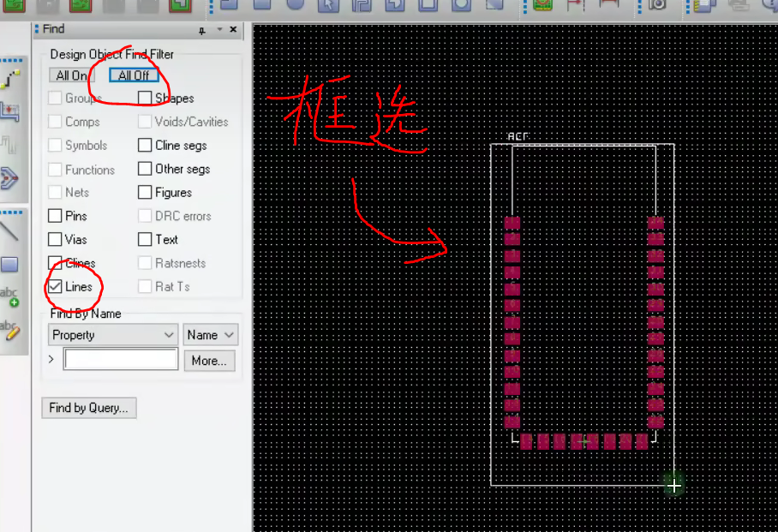Click the disabled Groups checkbox
The width and height of the screenshot is (778, 532).
tap(55, 98)
